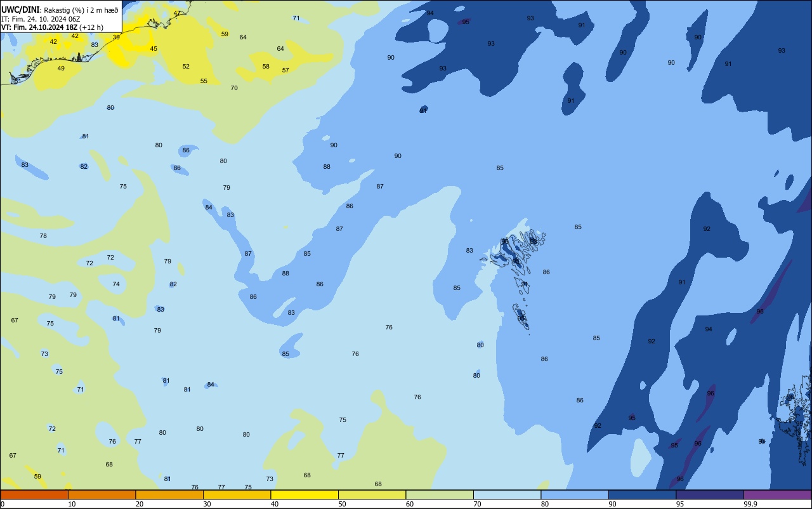The image size is (812, 509).
Task: Click the map humidity value 45
Action: click(154, 49)
